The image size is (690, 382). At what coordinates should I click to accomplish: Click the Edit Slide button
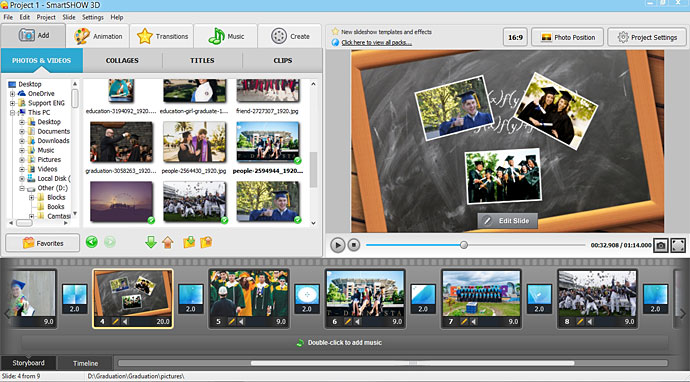point(507,220)
